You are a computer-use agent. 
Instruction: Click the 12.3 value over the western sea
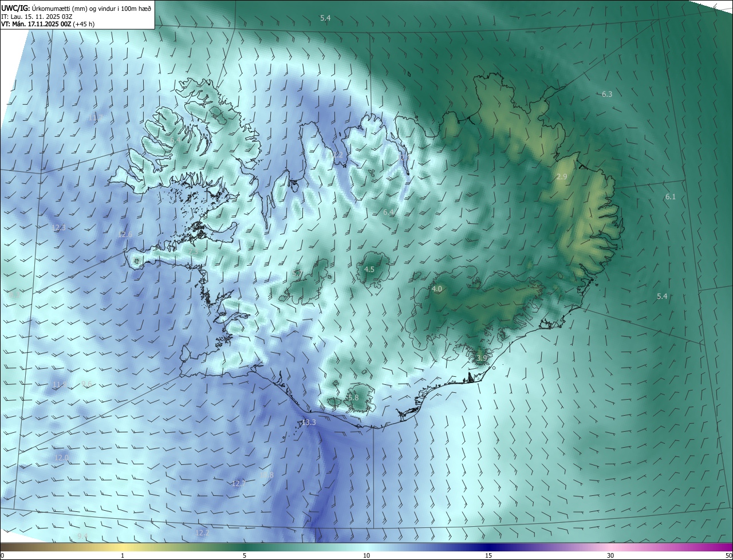[58, 227]
